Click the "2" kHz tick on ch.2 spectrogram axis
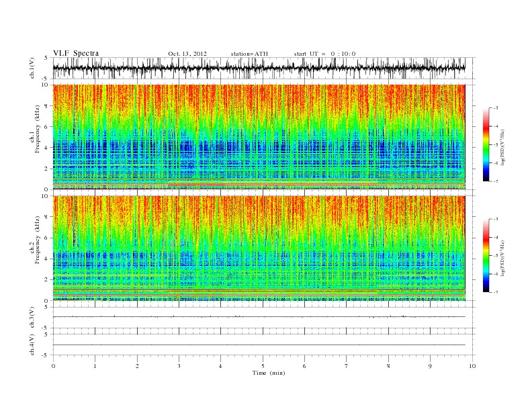 tap(47, 280)
